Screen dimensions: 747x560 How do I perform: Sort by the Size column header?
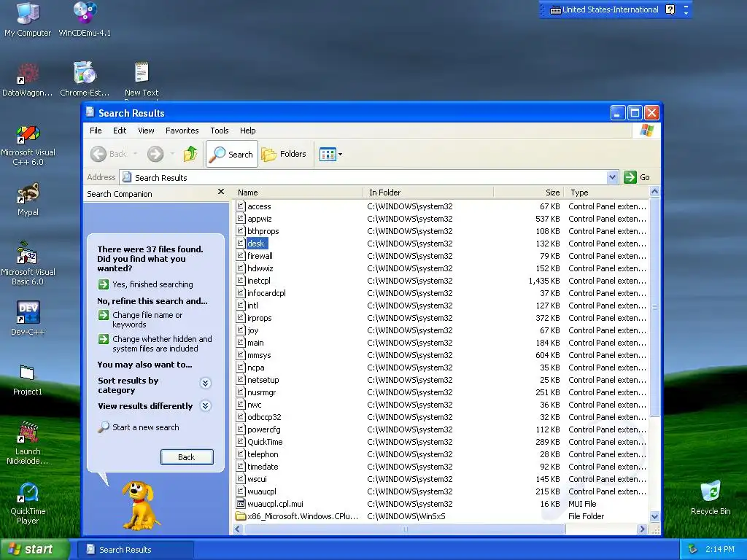pyautogui.click(x=529, y=192)
